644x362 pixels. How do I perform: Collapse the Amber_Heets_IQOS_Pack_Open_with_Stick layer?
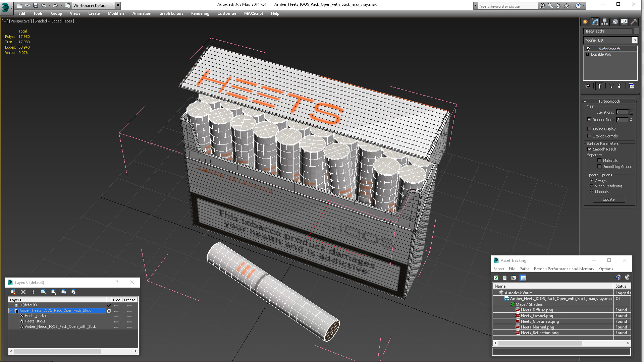click(x=11, y=311)
